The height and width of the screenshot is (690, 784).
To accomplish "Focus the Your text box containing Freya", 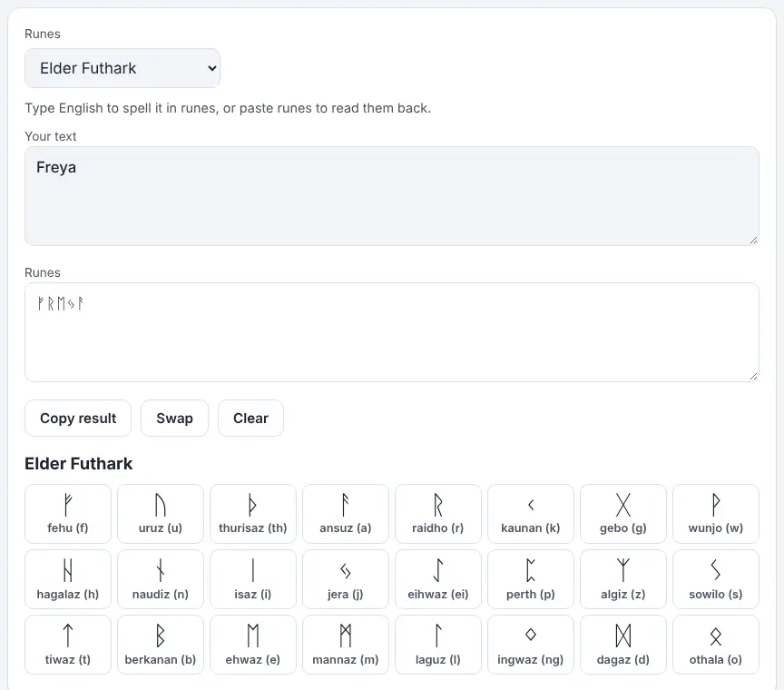I will coord(392,195).
